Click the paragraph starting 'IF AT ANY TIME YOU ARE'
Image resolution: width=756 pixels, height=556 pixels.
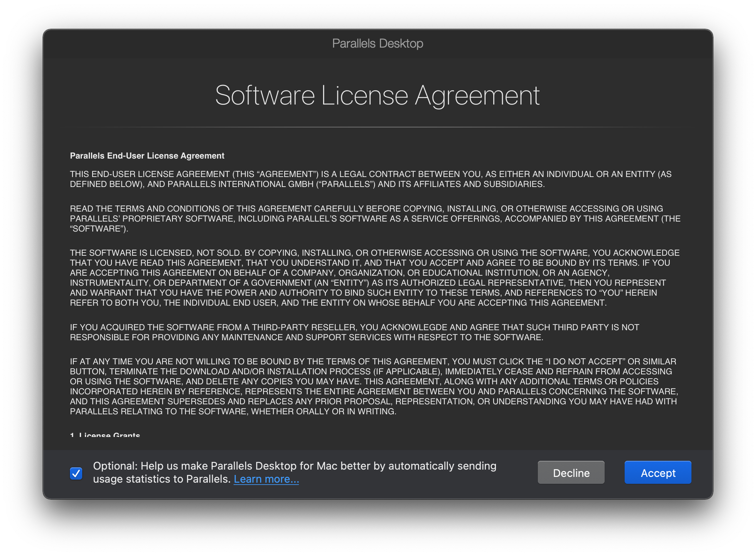click(x=374, y=386)
